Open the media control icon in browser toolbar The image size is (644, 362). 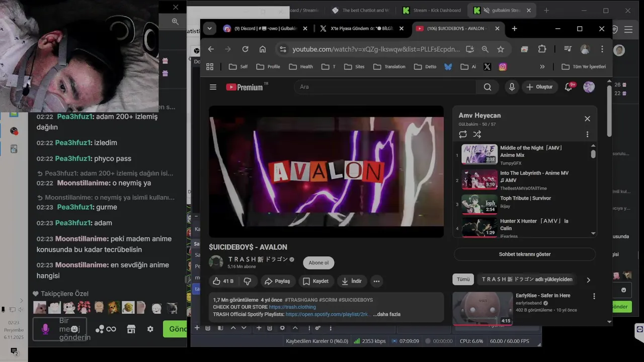pos(568,49)
